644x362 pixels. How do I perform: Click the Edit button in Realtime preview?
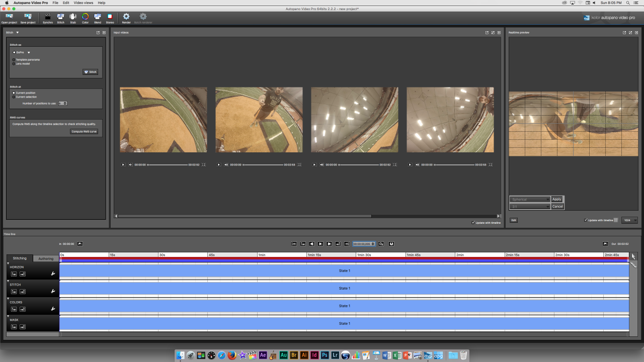coord(514,220)
